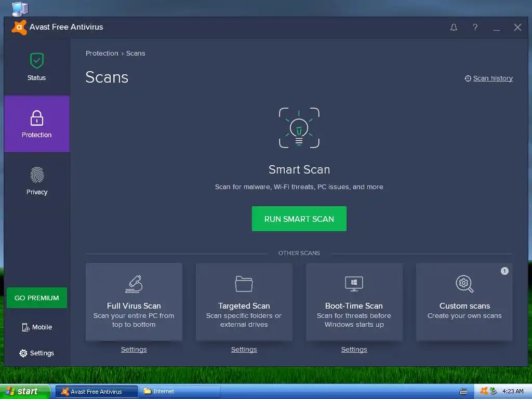Open the Boot-Time Scan tile
The image size is (532, 399).
[x=354, y=302]
